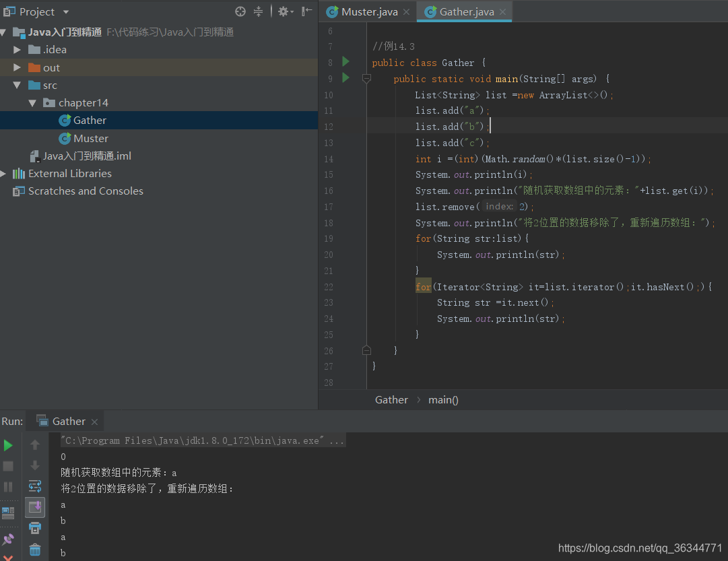Image resolution: width=728 pixels, height=561 pixels.
Task: Click the red close X in Run toolbar
Action: coord(8,557)
